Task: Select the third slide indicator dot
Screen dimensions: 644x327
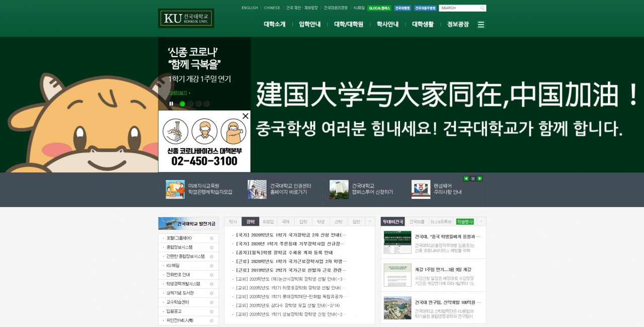Action: point(198,104)
